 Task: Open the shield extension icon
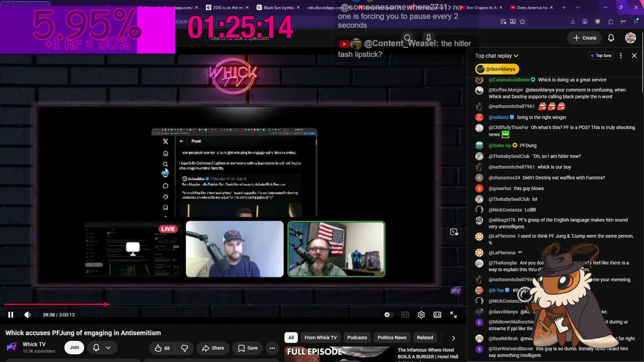coord(598,22)
